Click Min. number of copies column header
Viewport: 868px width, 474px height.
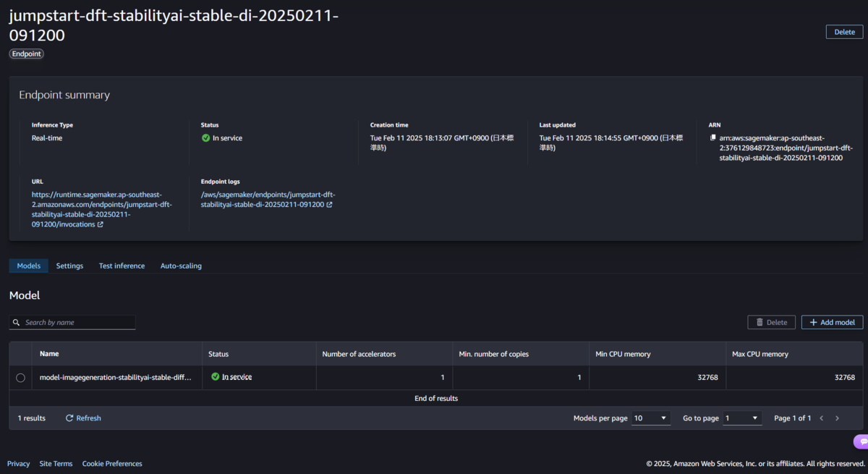click(521, 354)
